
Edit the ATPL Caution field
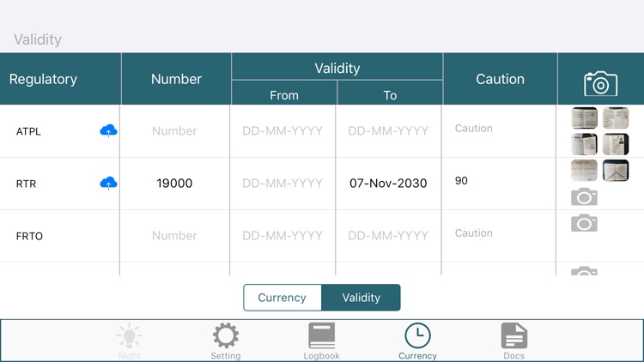(x=499, y=129)
